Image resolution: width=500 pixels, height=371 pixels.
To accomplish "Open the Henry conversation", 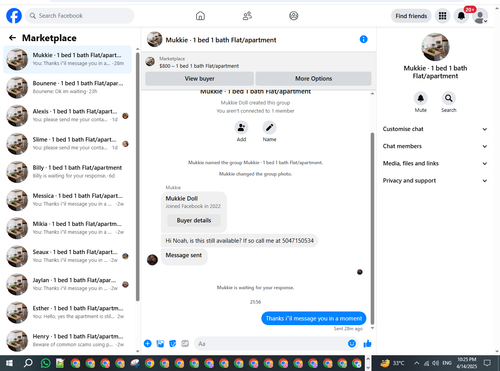I will pos(67,341).
